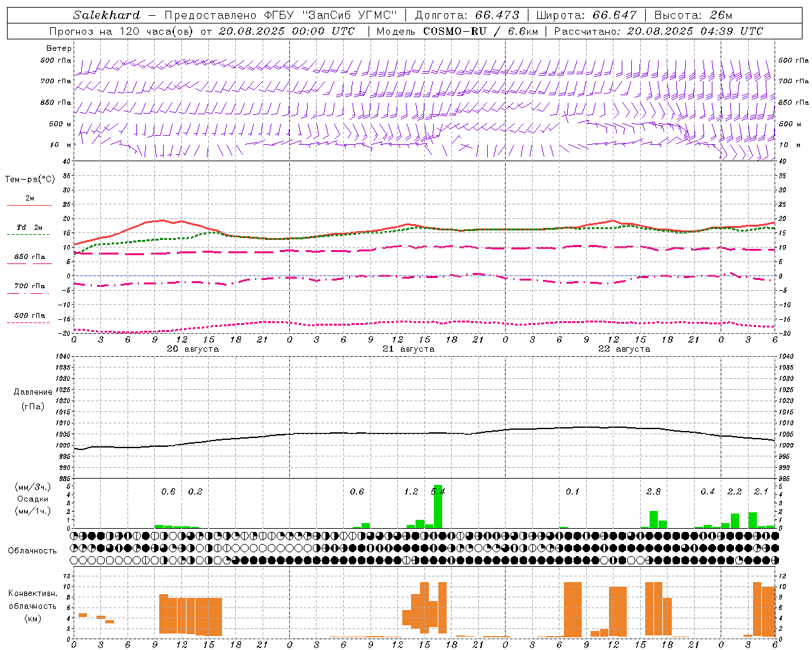The height and width of the screenshot is (650, 812).
Task: Click the Широта: 66.647 value
Action: point(587,15)
